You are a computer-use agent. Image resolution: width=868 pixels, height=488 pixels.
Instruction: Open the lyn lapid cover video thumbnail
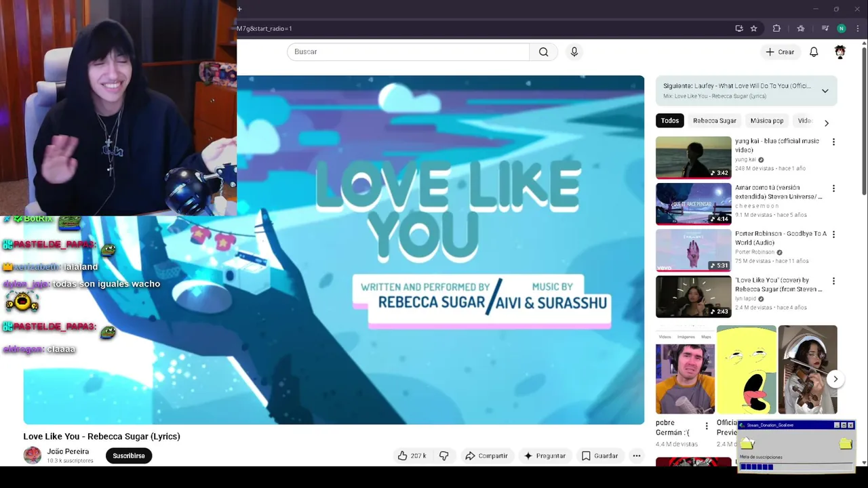tap(694, 296)
